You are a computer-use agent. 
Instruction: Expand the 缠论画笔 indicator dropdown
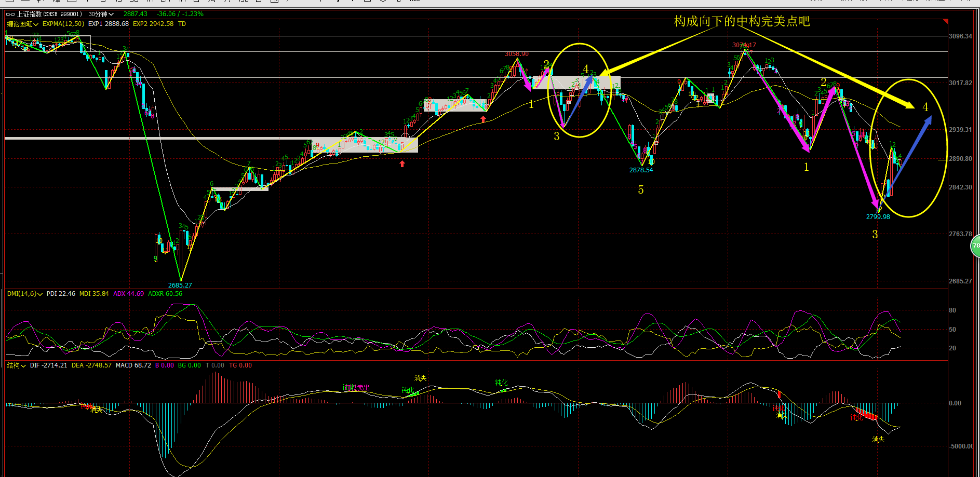(22, 24)
